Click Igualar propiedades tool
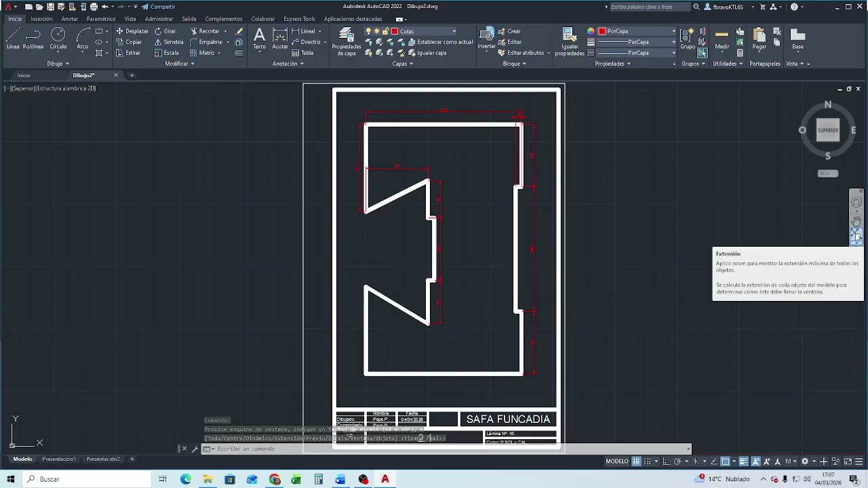The image size is (868, 488). tap(570, 42)
